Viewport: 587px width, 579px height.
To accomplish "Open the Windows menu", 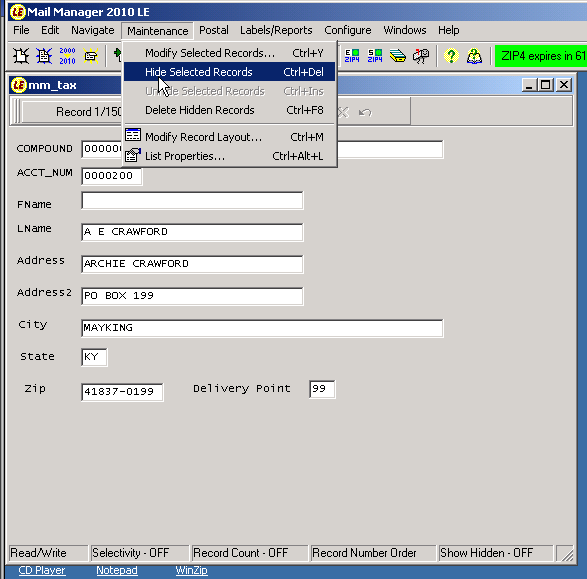I will [x=405, y=30].
